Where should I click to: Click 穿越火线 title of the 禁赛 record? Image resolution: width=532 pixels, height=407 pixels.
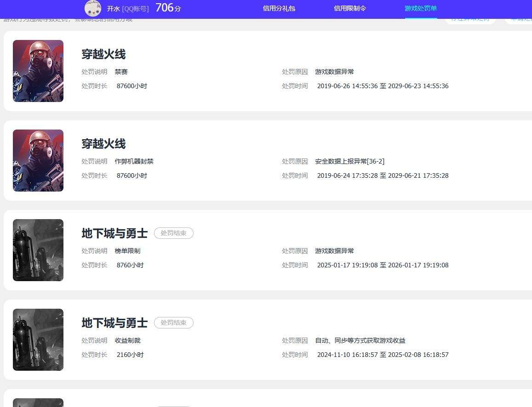point(103,54)
